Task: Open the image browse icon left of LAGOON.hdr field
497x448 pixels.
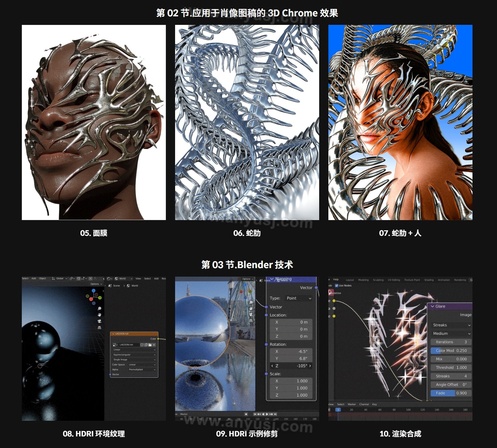Action: pos(115,345)
